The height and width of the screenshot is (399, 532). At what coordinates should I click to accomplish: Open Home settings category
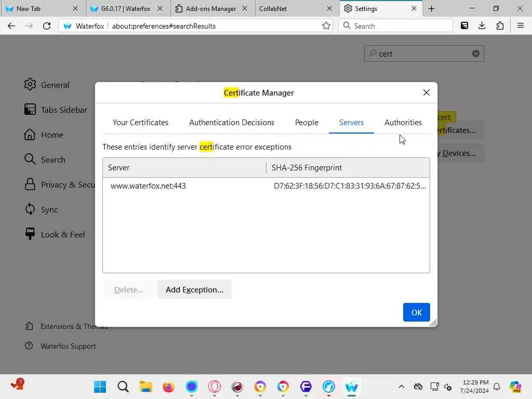coord(44,135)
